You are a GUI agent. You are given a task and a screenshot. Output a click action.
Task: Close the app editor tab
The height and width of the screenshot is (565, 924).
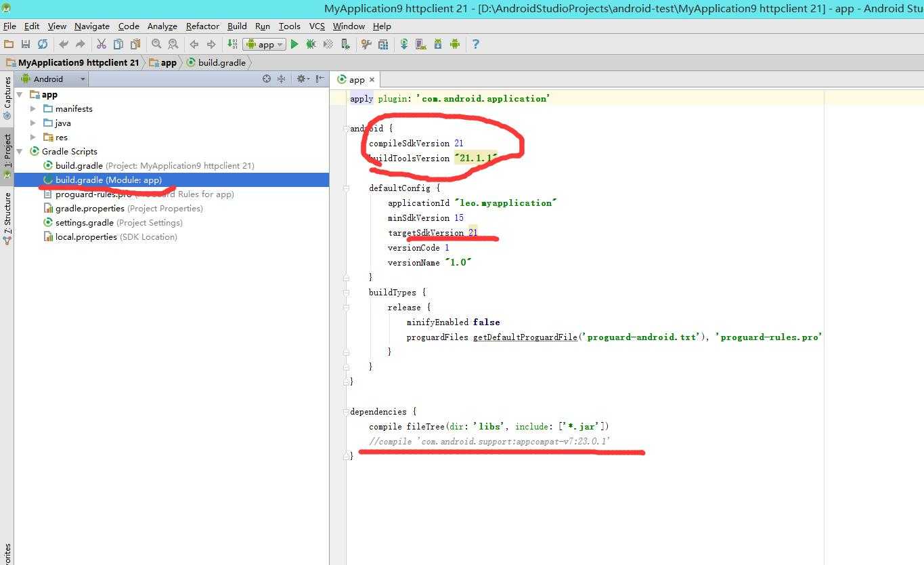click(x=372, y=79)
